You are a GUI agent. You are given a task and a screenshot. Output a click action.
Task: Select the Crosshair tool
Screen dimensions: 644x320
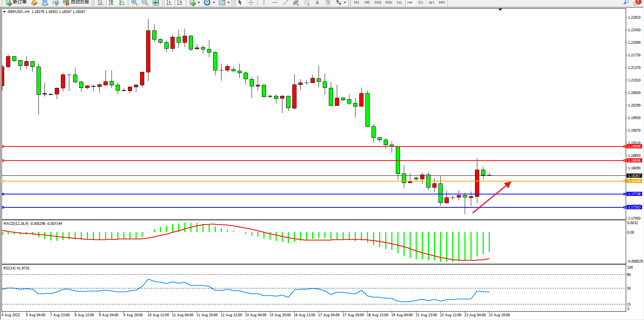click(x=251, y=3)
